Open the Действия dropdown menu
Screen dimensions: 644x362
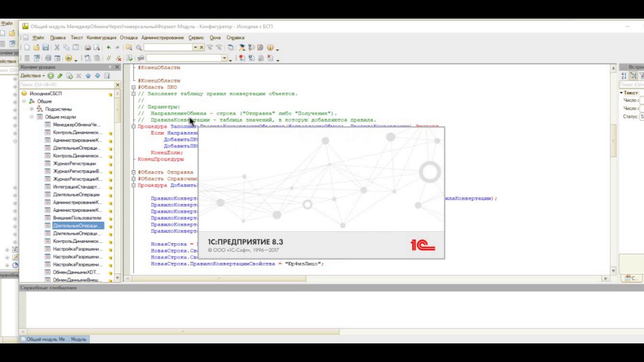pyautogui.click(x=32, y=76)
